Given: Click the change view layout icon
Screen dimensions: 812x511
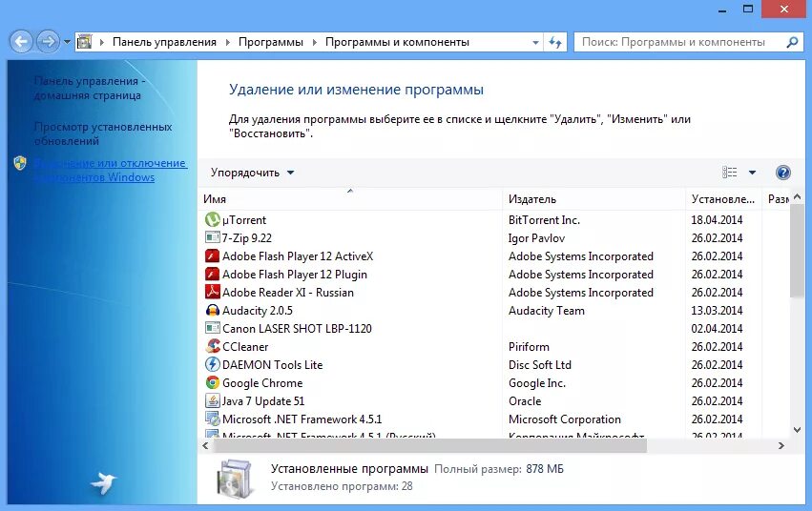Looking at the screenshot, I should click(729, 173).
